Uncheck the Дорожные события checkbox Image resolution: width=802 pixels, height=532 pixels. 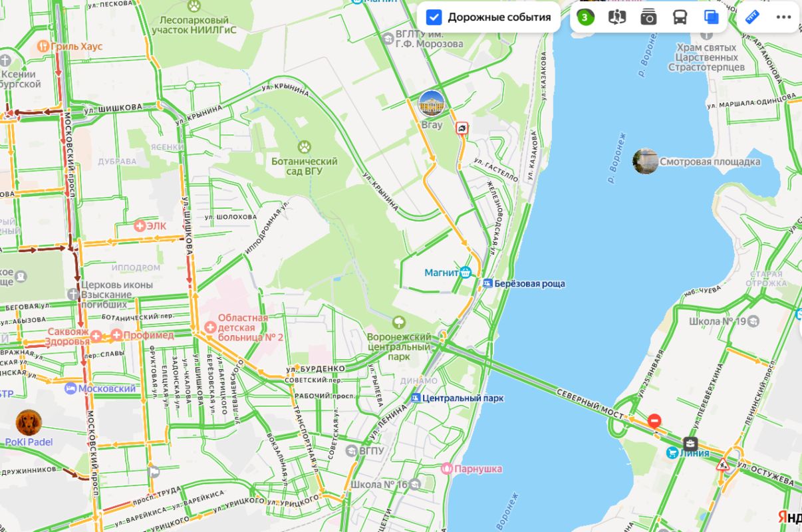click(434, 17)
